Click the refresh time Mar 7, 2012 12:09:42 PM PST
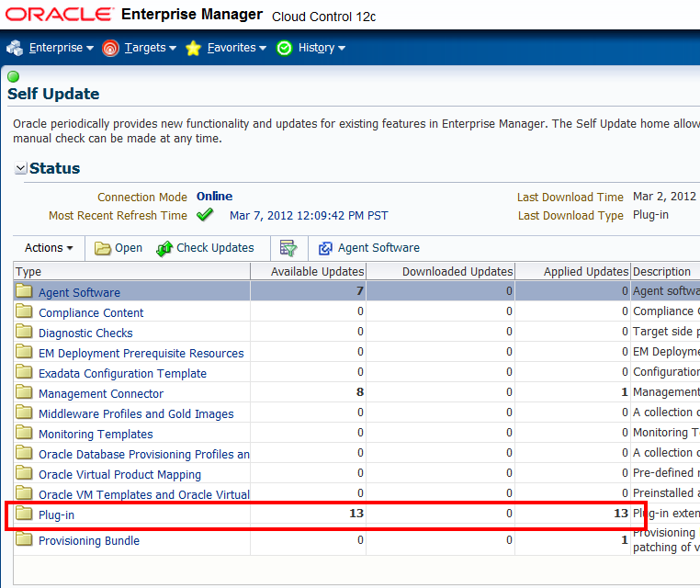Viewport: 700px width, 588px height. point(309,216)
